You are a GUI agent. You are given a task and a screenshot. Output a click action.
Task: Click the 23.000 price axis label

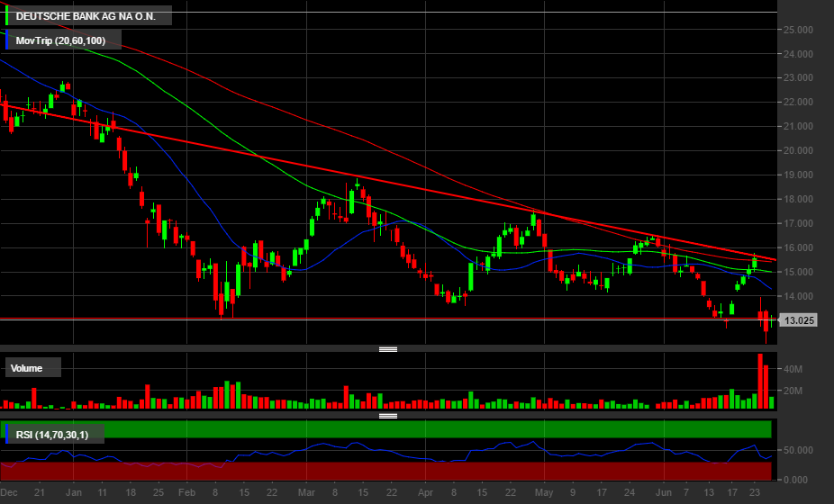point(798,77)
